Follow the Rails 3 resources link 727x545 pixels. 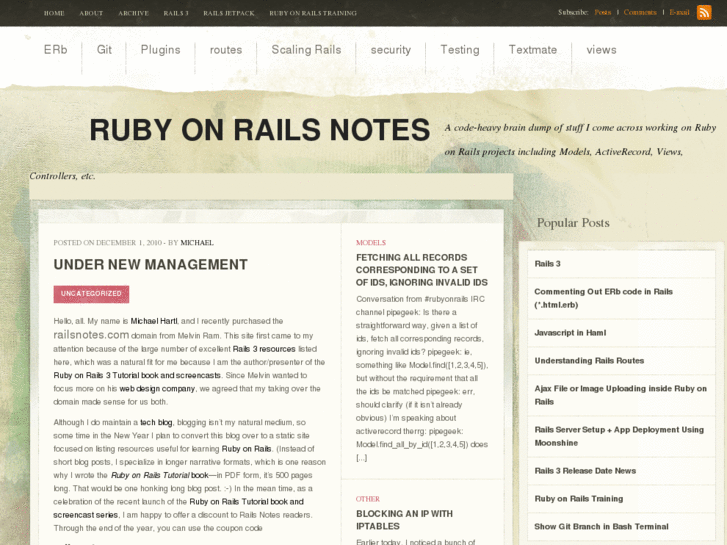[x=264, y=349]
